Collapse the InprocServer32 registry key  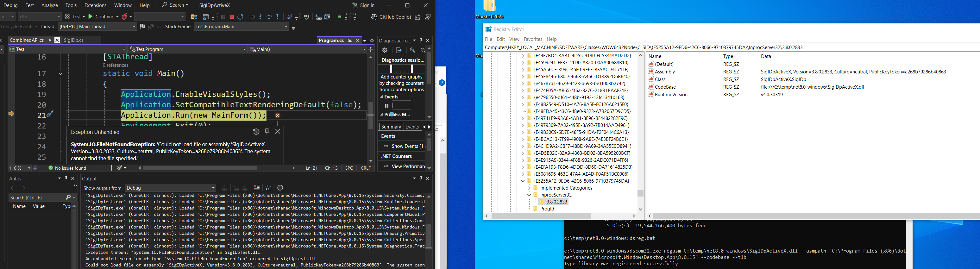[529, 195]
